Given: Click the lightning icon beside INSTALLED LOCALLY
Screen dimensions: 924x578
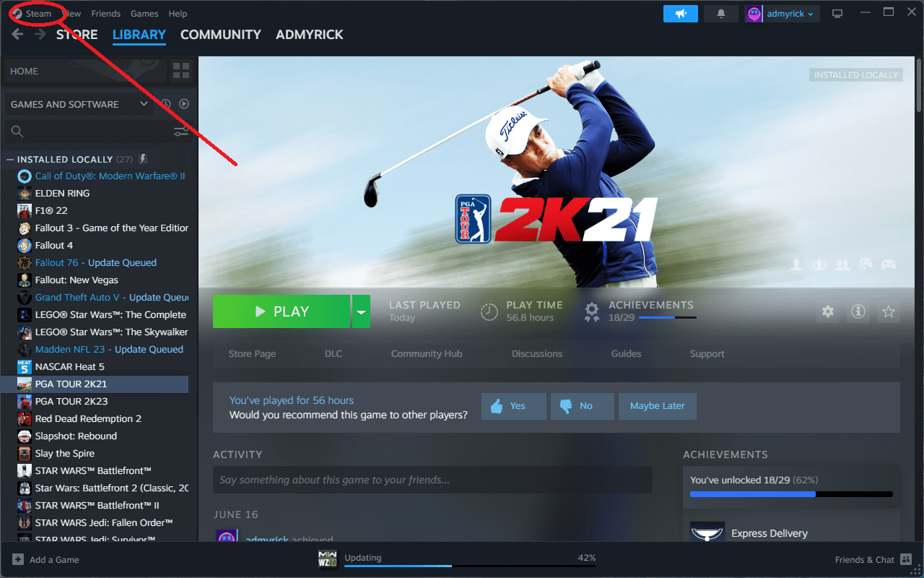Looking at the screenshot, I should (143, 159).
